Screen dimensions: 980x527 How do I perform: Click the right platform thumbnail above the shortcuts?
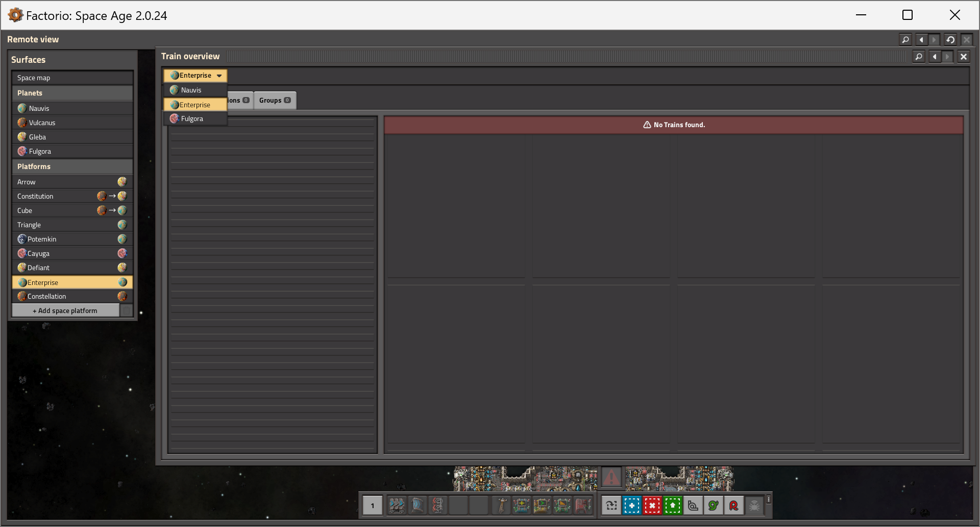(x=680, y=478)
